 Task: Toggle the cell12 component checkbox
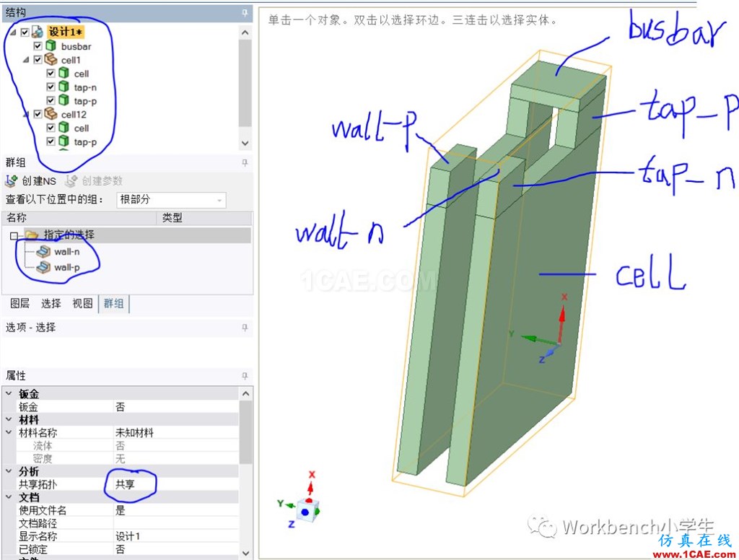(38, 114)
